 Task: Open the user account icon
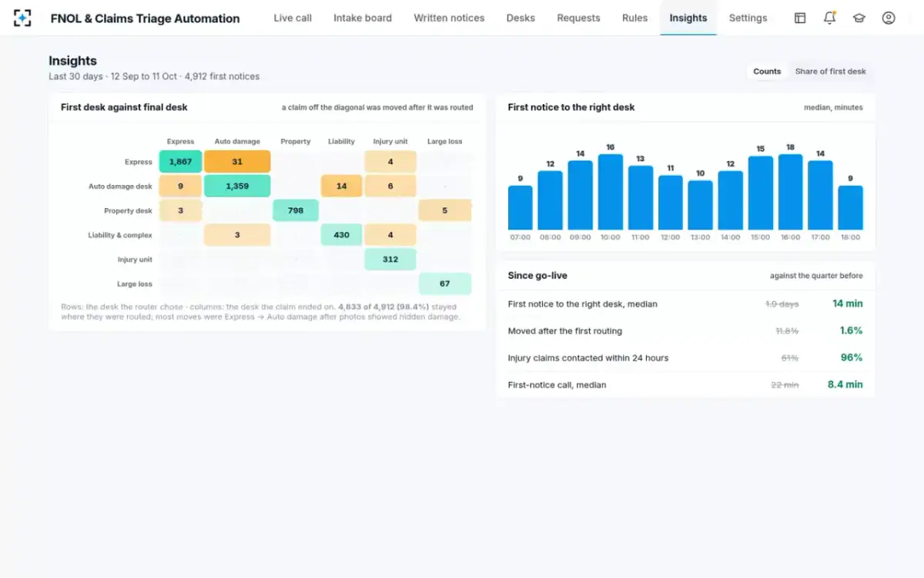(x=889, y=18)
